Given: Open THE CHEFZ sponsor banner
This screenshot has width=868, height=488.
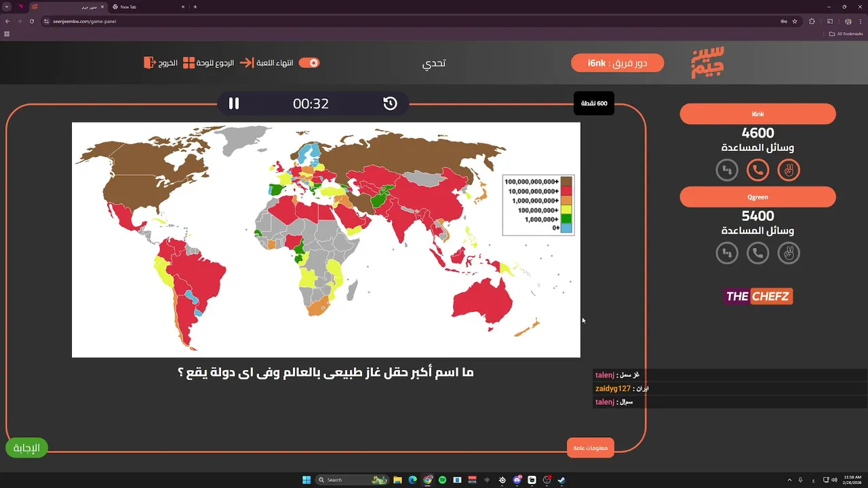Looking at the screenshot, I should coord(757,296).
